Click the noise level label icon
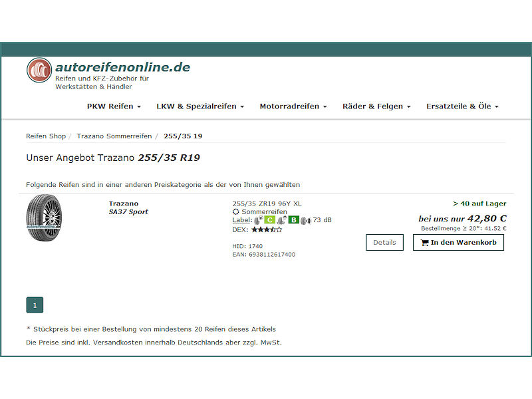Viewport: 532px width, 399px height. 306,221
